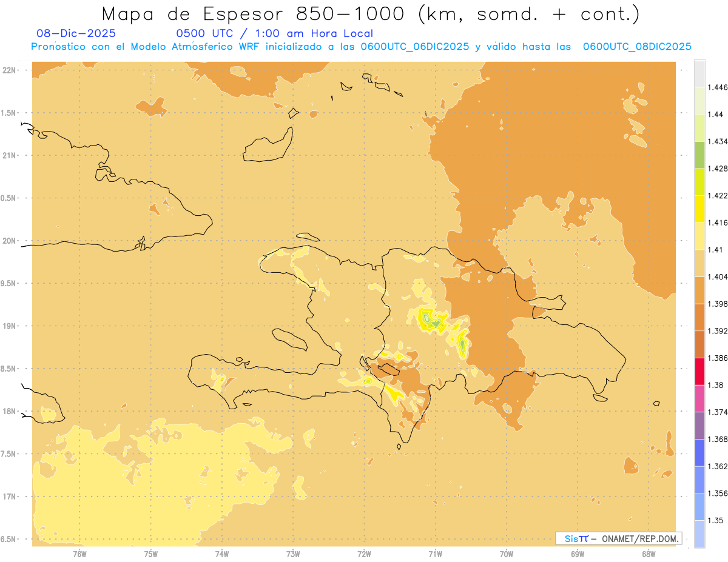Click the latitude label '19N'

(x=9, y=326)
